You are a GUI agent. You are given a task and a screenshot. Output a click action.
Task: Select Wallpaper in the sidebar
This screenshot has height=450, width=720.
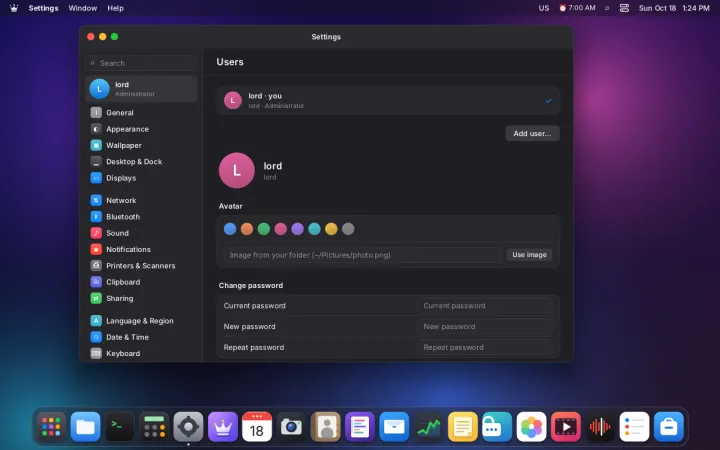coord(141,145)
